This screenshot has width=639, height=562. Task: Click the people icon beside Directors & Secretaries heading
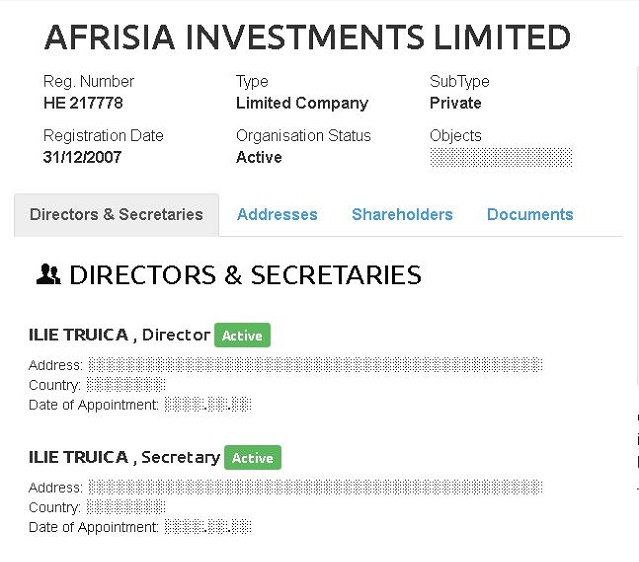click(x=48, y=275)
